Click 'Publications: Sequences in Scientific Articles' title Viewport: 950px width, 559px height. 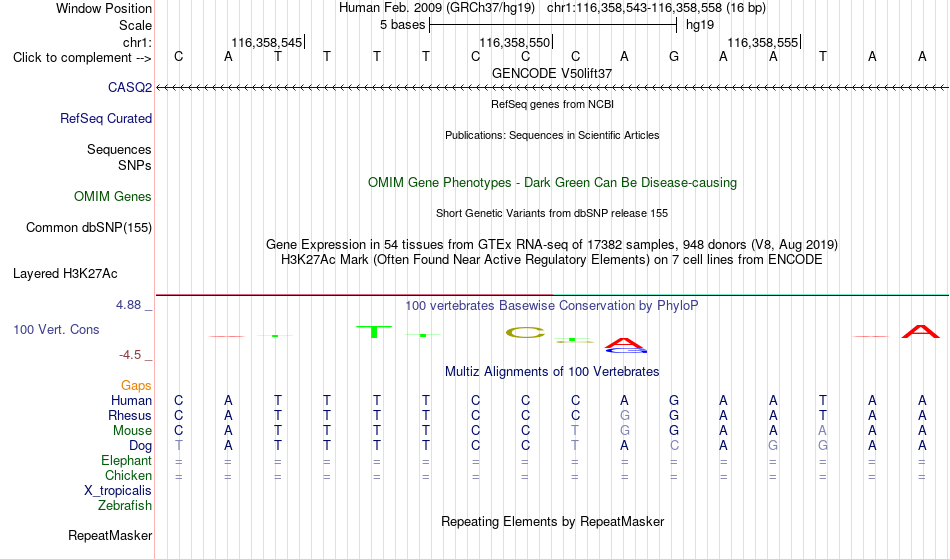[x=552, y=135]
